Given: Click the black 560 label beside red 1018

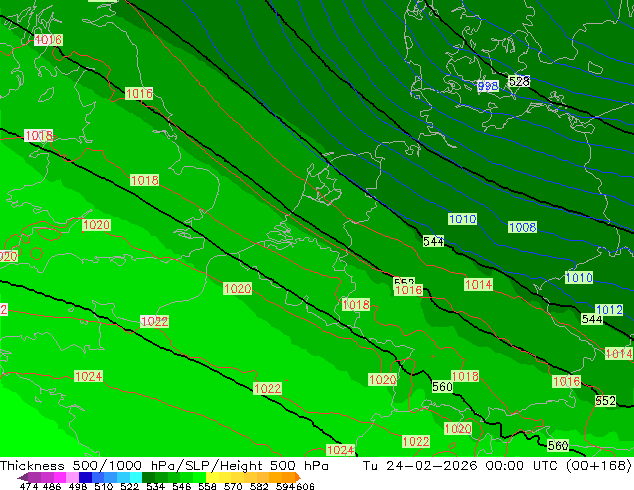Looking at the screenshot, I should click(x=442, y=387).
